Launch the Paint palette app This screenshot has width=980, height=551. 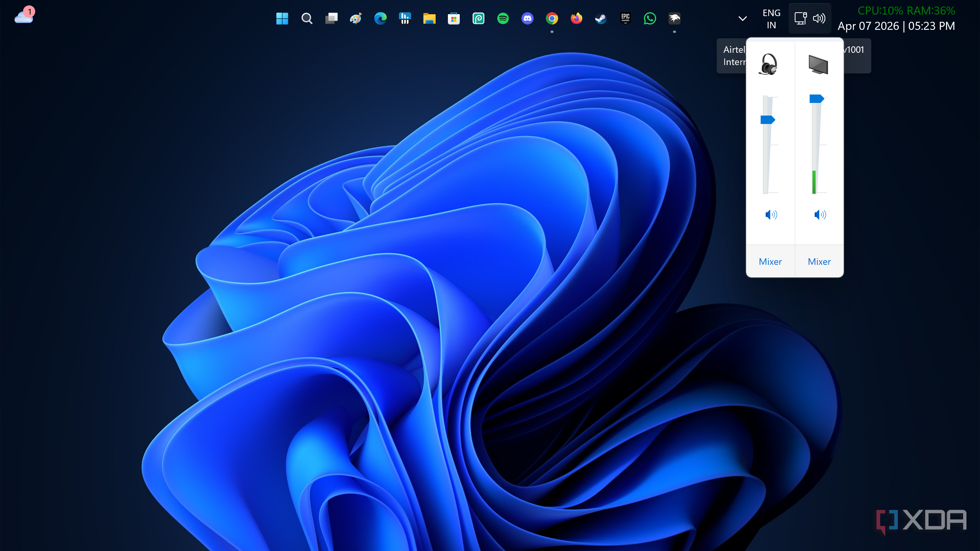coord(356,18)
